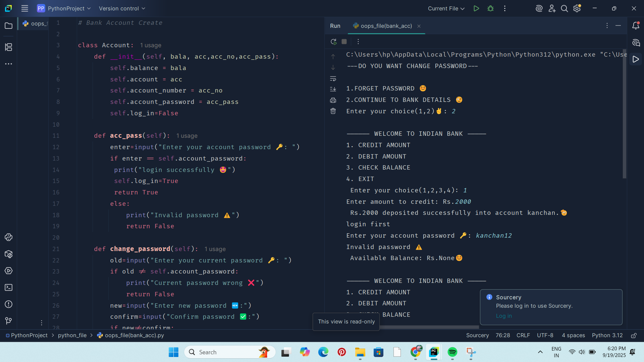Click the Log in link in Sourcery popup

click(x=504, y=316)
